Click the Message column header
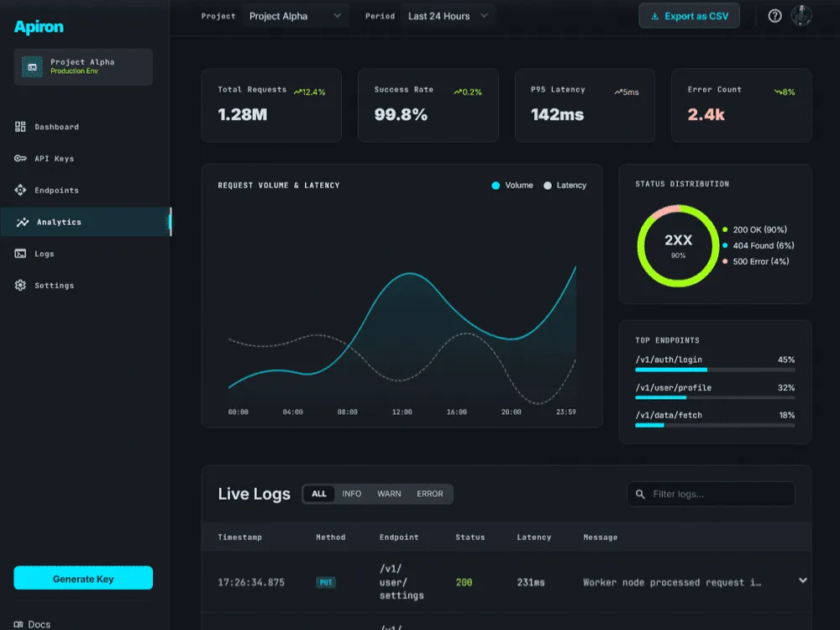This screenshot has height=630, width=840. pyautogui.click(x=600, y=537)
